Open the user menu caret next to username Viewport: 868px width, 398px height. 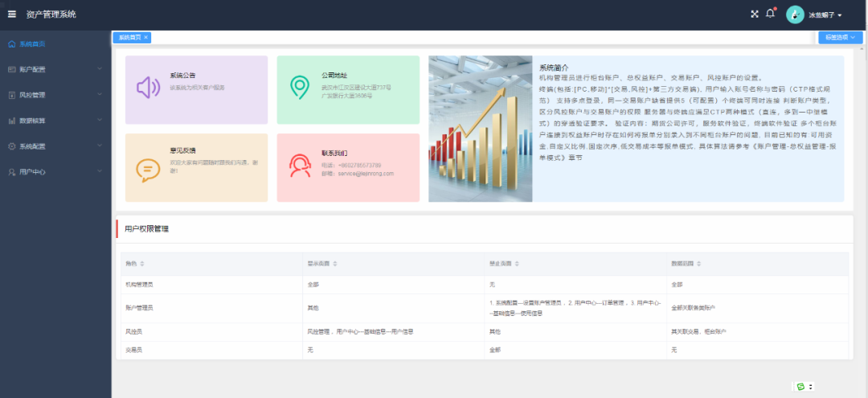(840, 15)
